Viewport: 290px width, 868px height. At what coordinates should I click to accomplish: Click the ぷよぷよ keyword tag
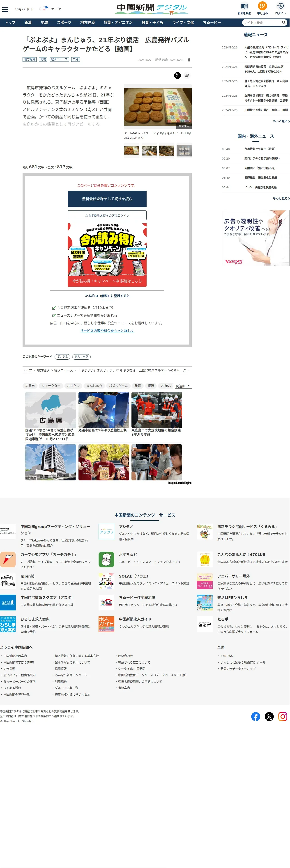(62, 356)
